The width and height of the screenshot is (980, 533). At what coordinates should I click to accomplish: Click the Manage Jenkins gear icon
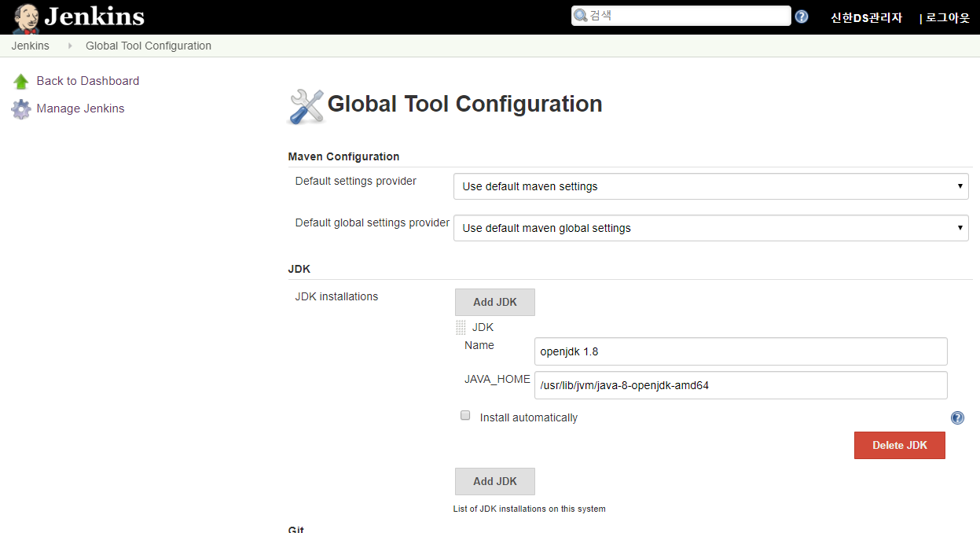coord(21,108)
